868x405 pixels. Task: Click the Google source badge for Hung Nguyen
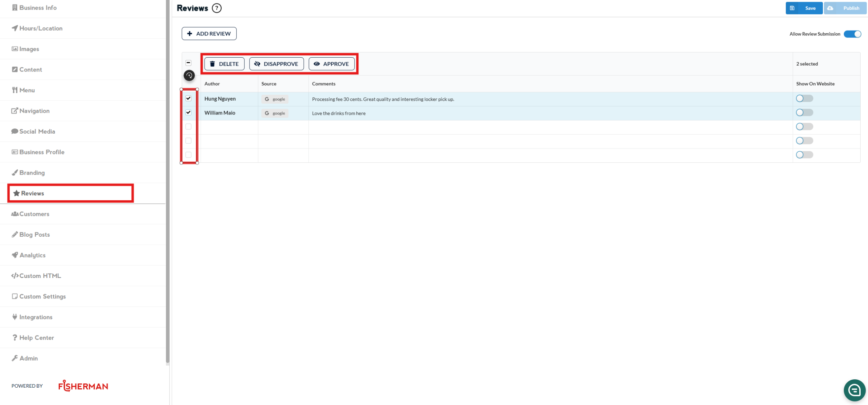[275, 99]
